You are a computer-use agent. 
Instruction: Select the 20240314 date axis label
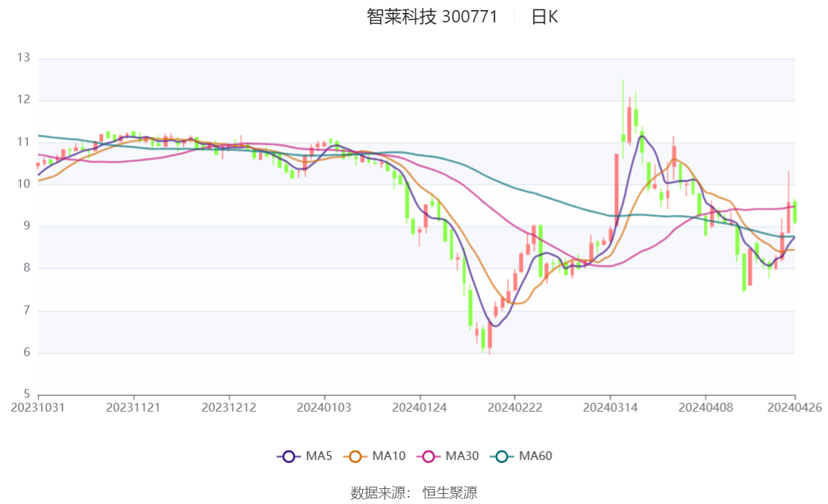610,407
